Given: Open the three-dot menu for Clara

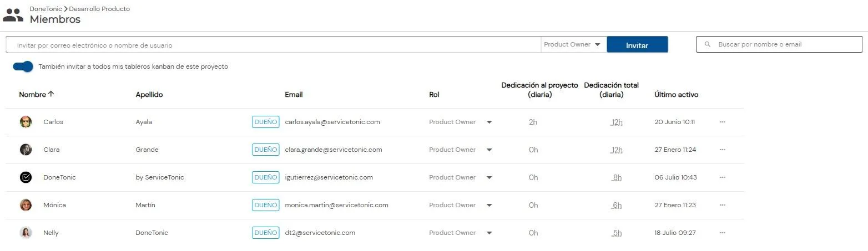Looking at the screenshot, I should pos(722,150).
